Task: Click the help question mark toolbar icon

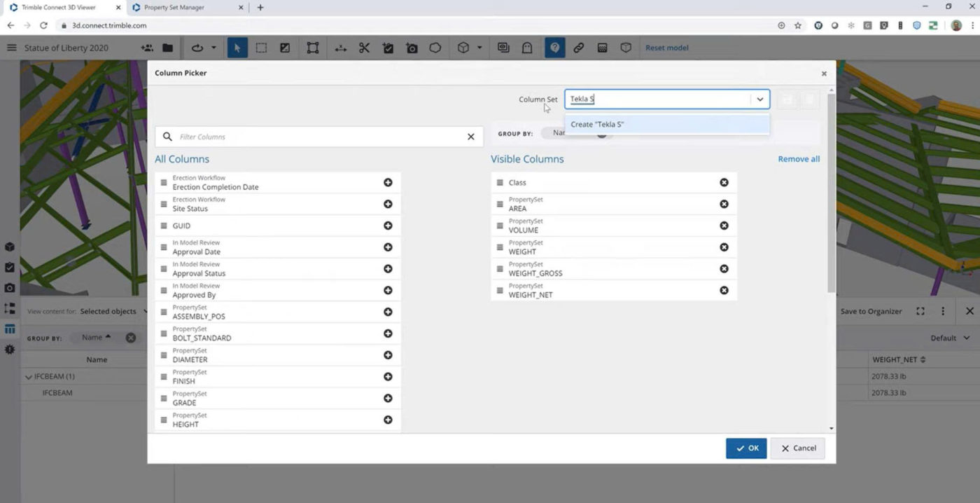Action: 554,48
